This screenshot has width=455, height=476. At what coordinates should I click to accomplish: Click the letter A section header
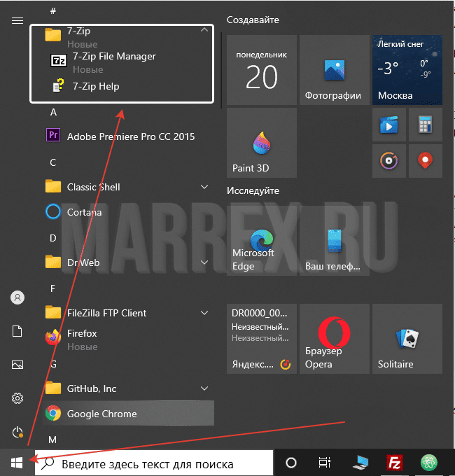pyautogui.click(x=53, y=112)
